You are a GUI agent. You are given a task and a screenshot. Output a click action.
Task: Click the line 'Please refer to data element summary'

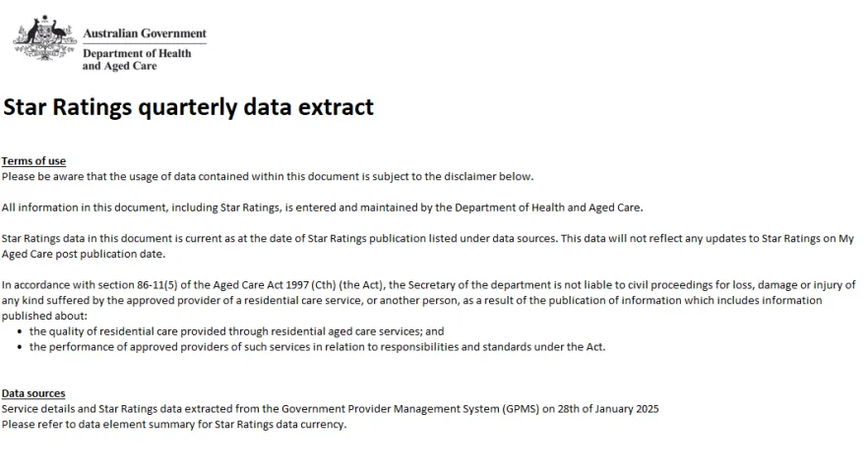pos(174,425)
